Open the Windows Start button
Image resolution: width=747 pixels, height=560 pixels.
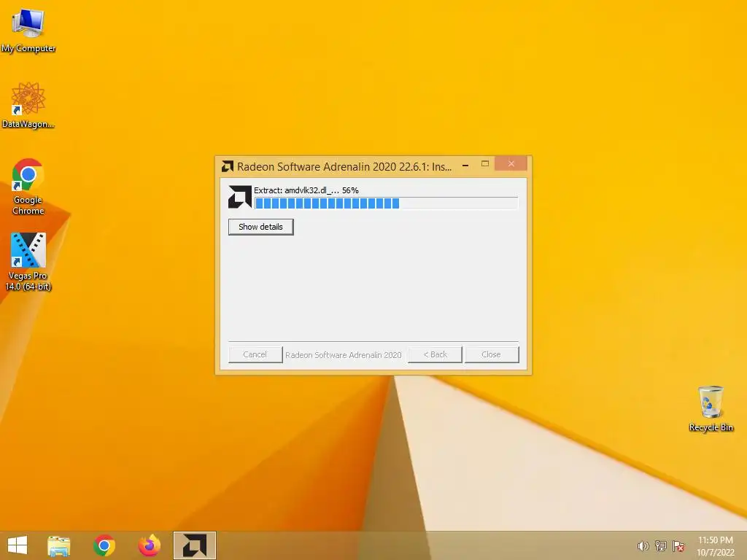18,545
